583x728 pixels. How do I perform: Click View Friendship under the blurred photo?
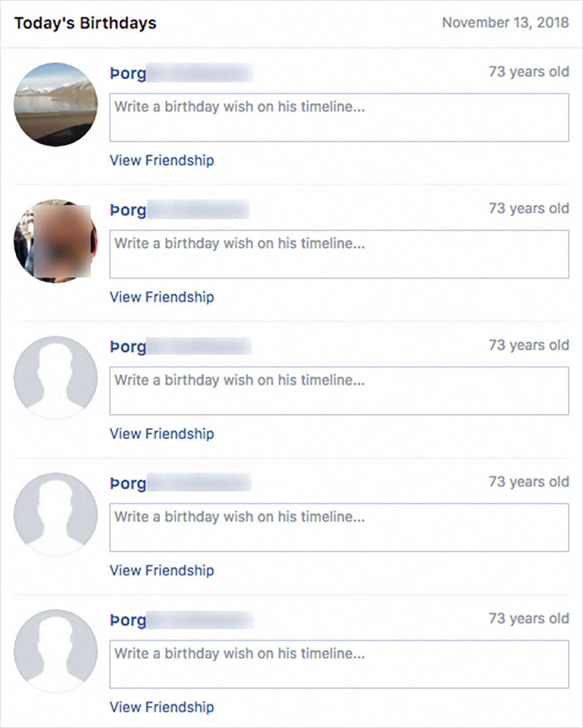coord(161,297)
